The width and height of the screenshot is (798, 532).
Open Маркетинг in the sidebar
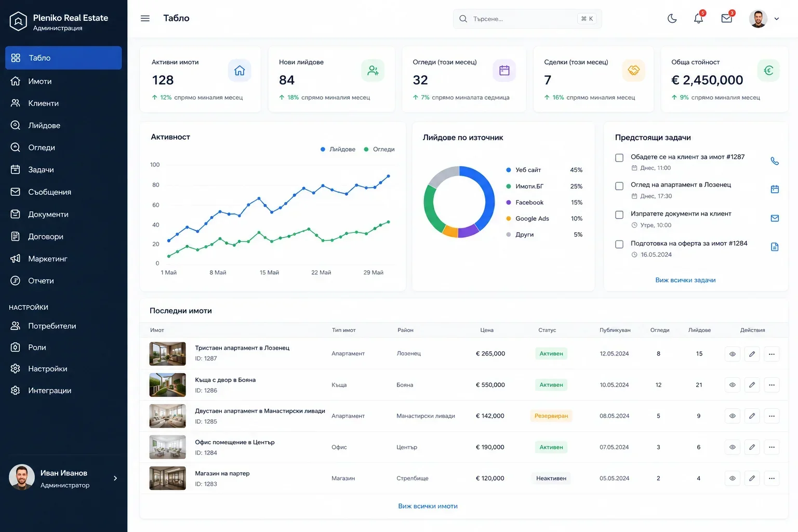63,259
